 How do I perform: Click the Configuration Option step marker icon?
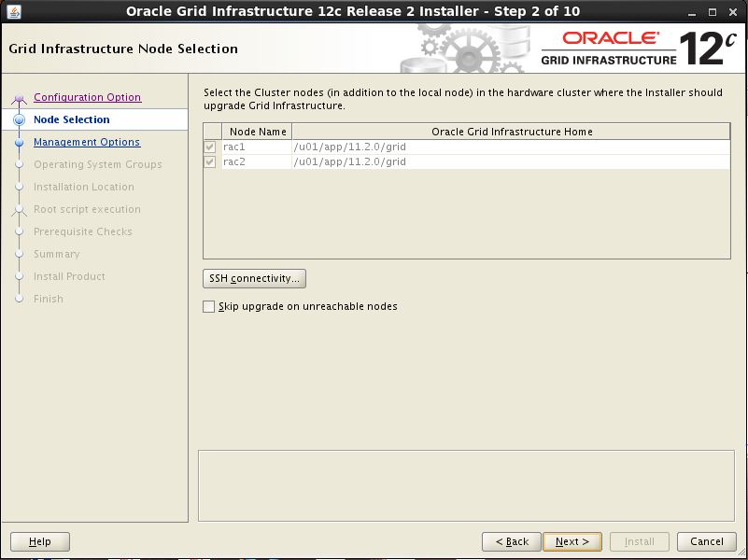pyautogui.click(x=19, y=99)
